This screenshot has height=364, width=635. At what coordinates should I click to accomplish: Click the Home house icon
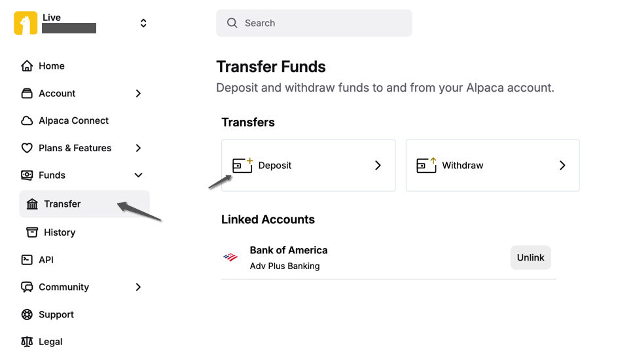[27, 66]
